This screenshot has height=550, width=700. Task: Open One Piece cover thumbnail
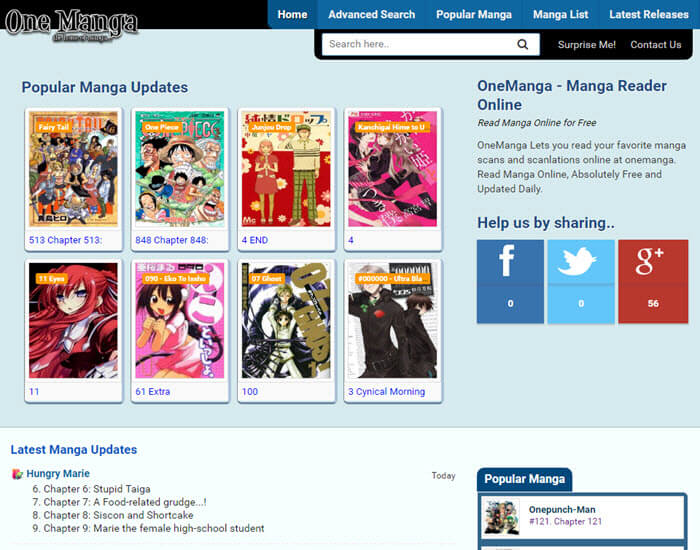click(x=179, y=169)
